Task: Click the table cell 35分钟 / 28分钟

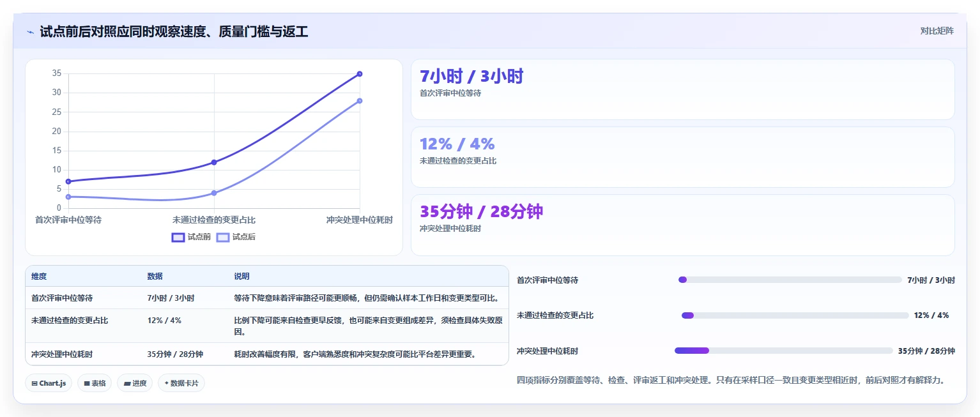Action: click(x=175, y=354)
